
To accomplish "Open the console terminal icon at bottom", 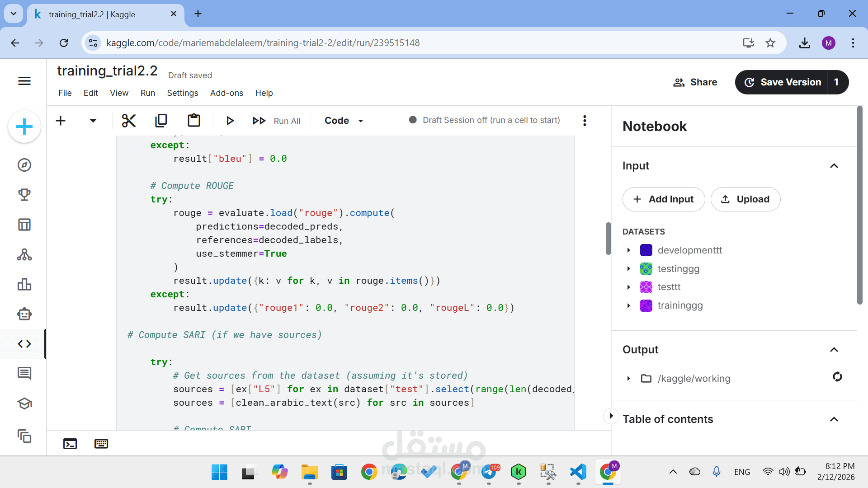I will (70, 444).
